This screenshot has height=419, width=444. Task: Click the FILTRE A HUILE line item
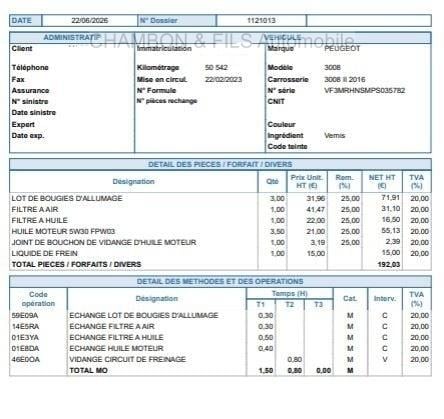[x=40, y=220]
